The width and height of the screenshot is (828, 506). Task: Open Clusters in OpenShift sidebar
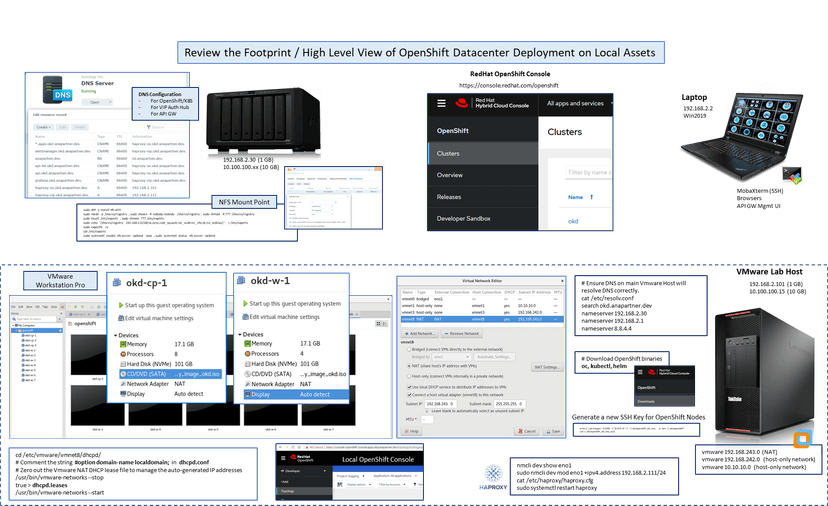click(x=450, y=153)
